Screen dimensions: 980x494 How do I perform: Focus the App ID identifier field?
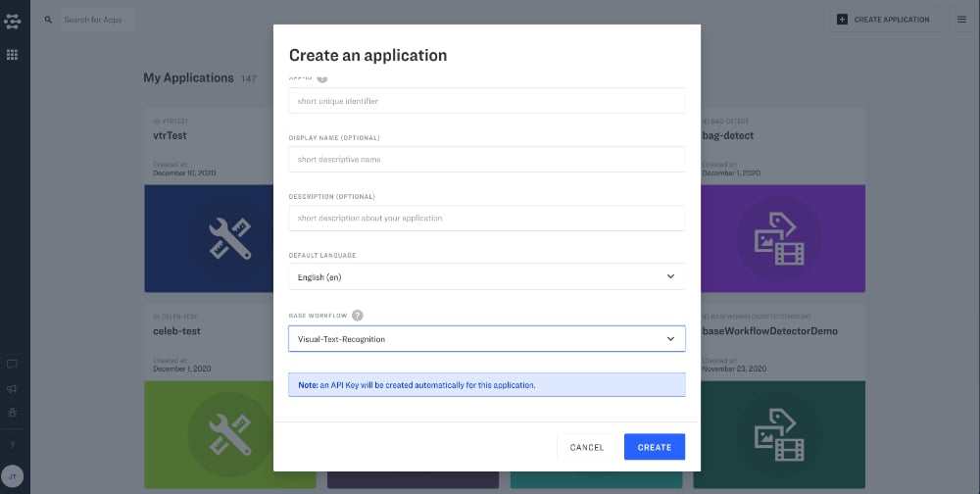pyautogui.click(x=486, y=101)
